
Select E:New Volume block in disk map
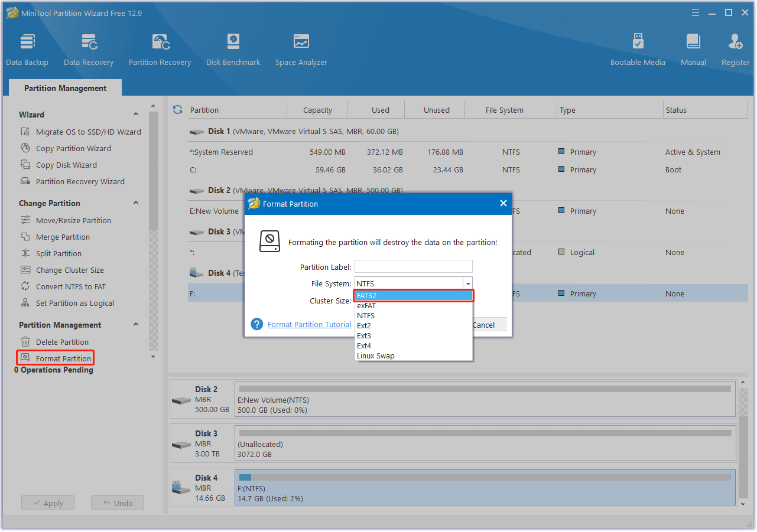coord(485,399)
